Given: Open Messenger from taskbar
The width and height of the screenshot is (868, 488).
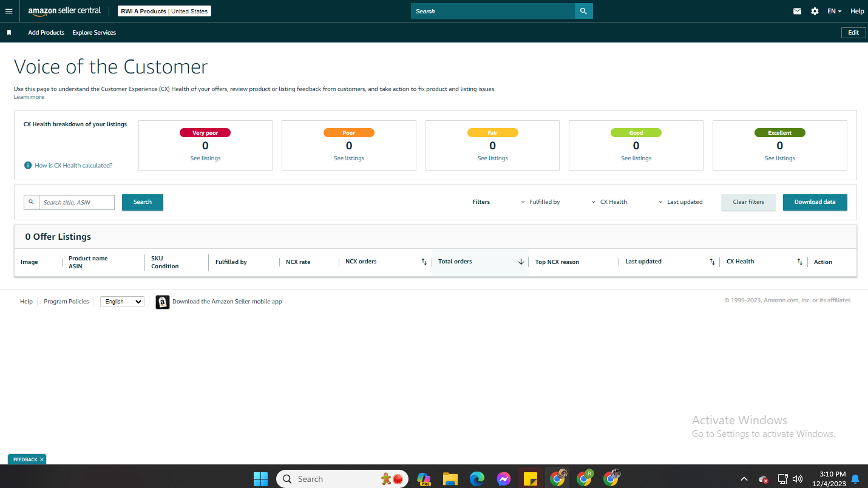Looking at the screenshot, I should click(x=504, y=479).
